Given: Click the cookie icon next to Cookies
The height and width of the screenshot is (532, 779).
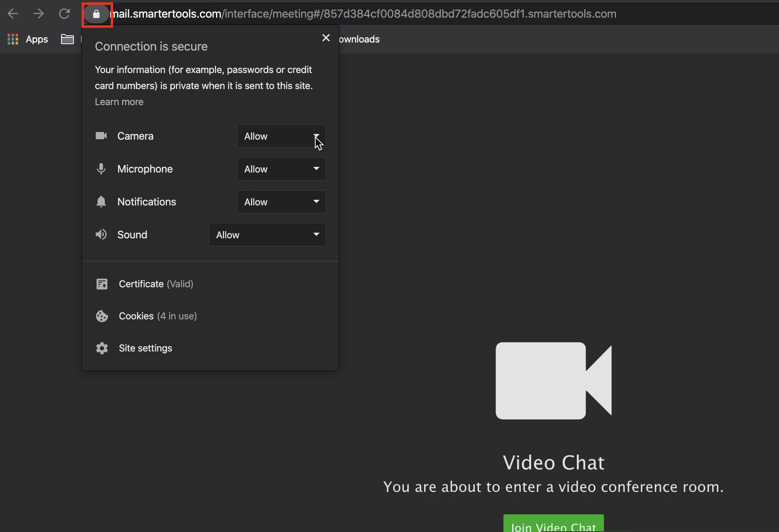Looking at the screenshot, I should click(x=102, y=316).
